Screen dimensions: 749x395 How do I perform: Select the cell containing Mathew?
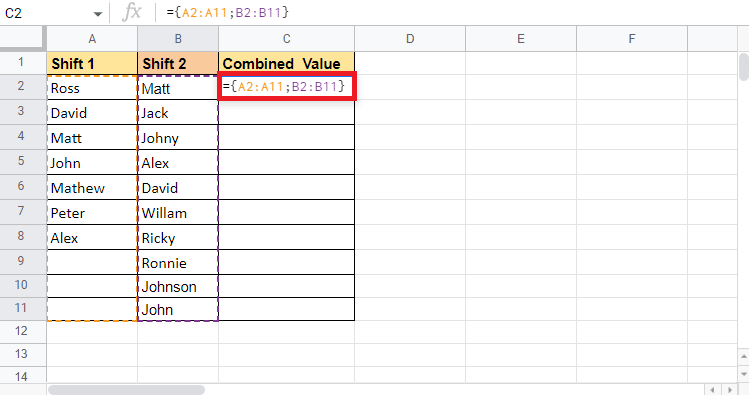click(x=92, y=187)
